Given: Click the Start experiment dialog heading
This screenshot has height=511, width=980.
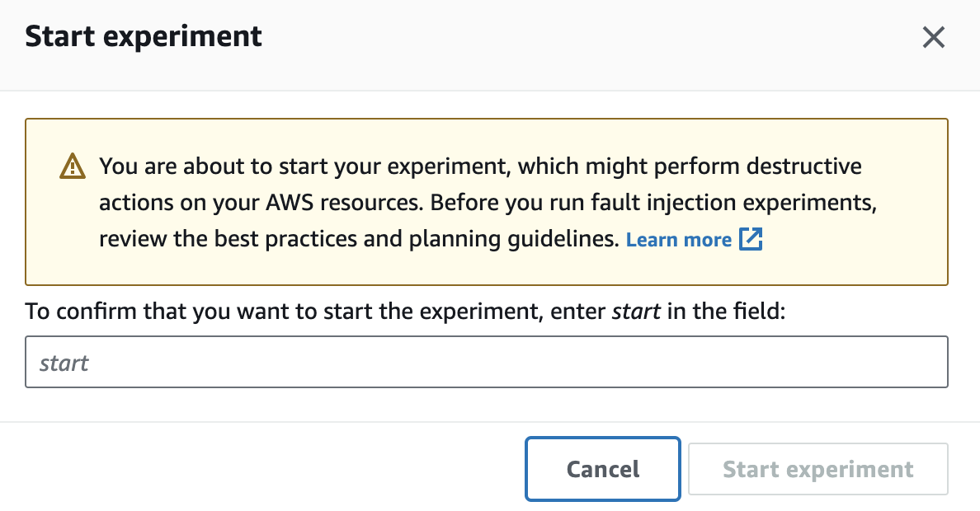Looking at the screenshot, I should (x=144, y=36).
